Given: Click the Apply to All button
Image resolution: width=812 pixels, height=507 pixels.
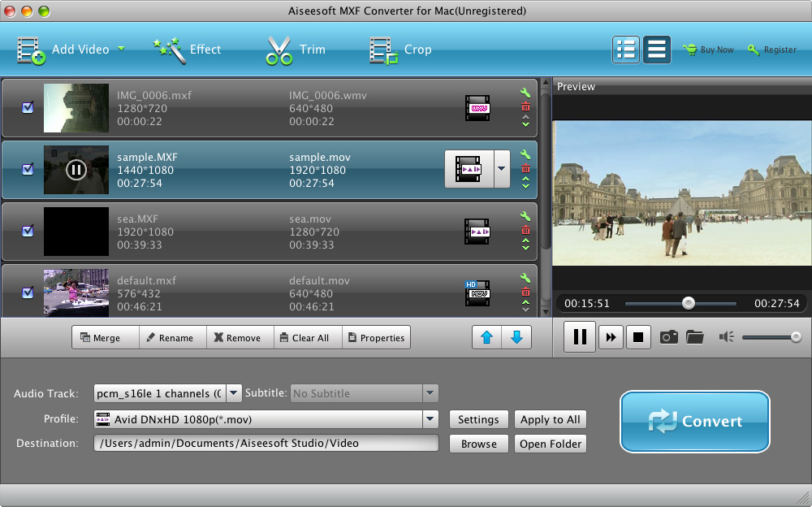Looking at the screenshot, I should [550, 419].
